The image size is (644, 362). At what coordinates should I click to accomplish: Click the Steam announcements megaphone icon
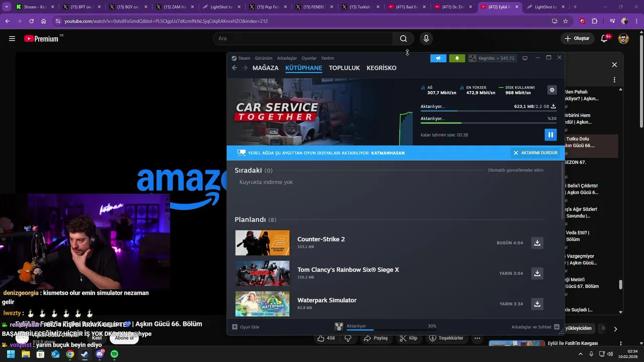point(438,58)
